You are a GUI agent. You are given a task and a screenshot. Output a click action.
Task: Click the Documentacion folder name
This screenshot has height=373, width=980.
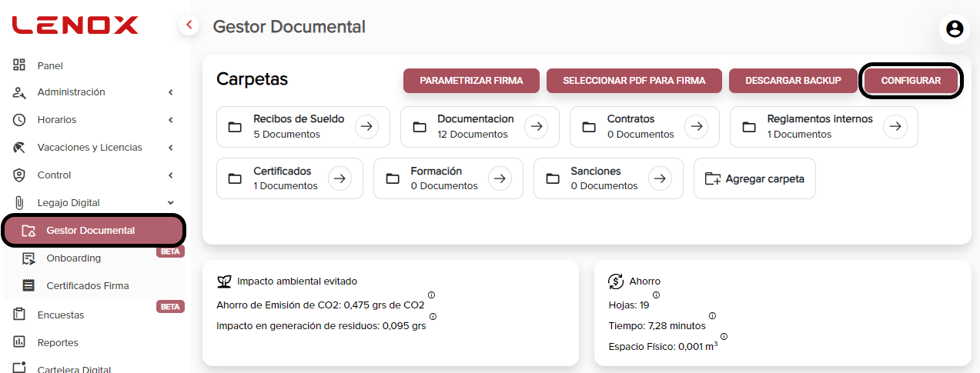click(476, 119)
